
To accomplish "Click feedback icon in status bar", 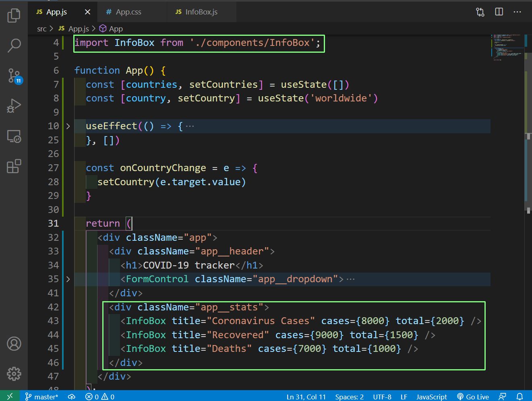I will click(x=502, y=397).
